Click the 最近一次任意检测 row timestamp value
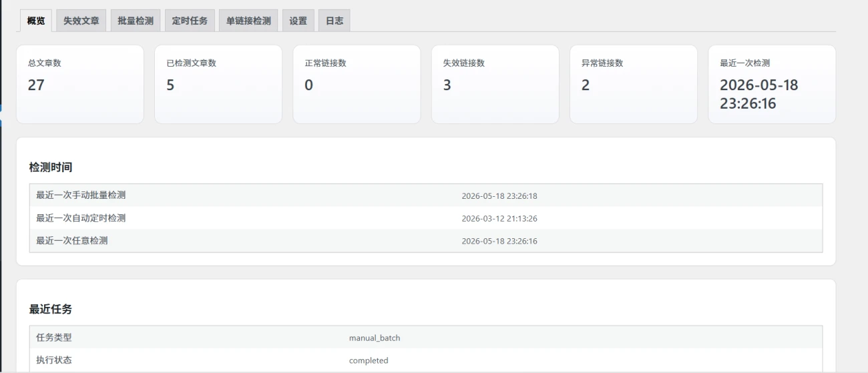Image resolution: width=868 pixels, height=373 pixels. coord(499,242)
